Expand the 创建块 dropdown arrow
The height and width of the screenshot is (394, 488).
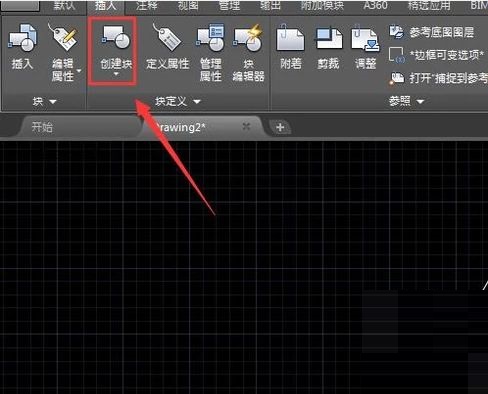[116, 74]
